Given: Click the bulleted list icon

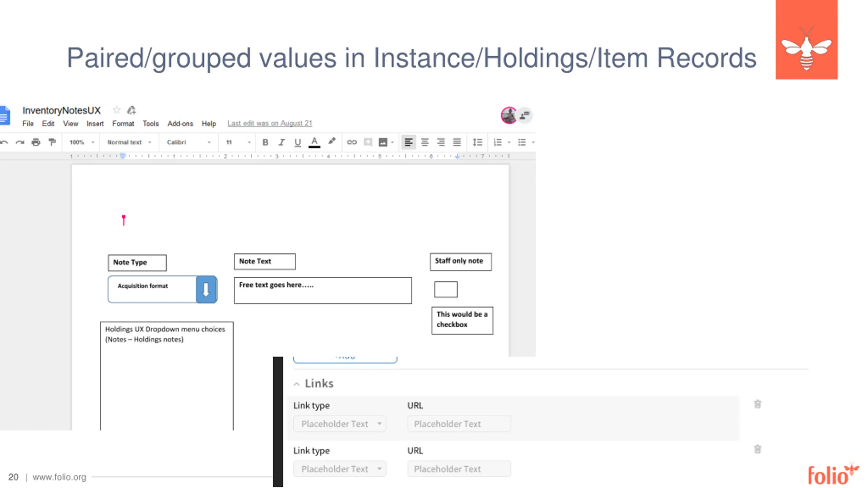Looking at the screenshot, I should tap(522, 142).
